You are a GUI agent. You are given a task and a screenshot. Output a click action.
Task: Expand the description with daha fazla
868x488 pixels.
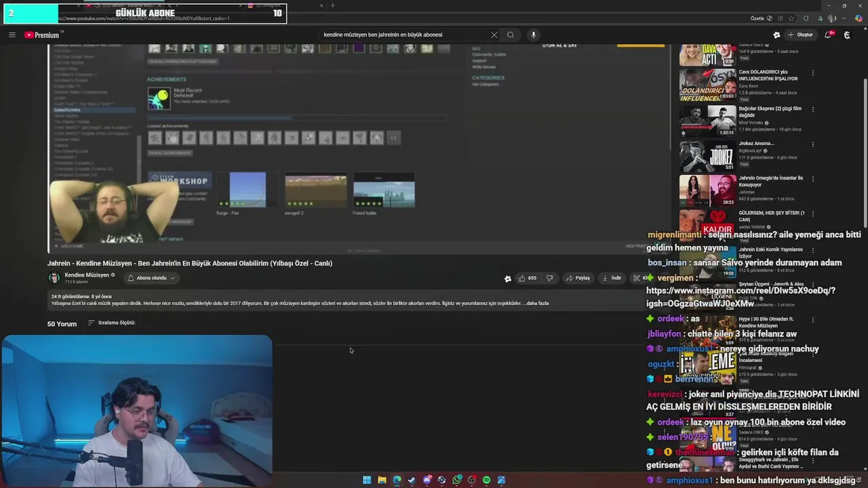coord(536,303)
